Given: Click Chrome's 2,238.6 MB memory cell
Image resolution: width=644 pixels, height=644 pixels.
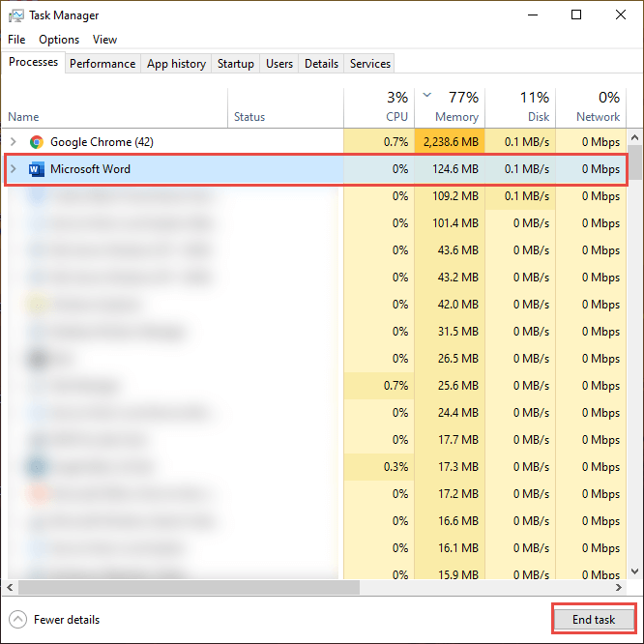Looking at the screenshot, I should coord(450,142).
